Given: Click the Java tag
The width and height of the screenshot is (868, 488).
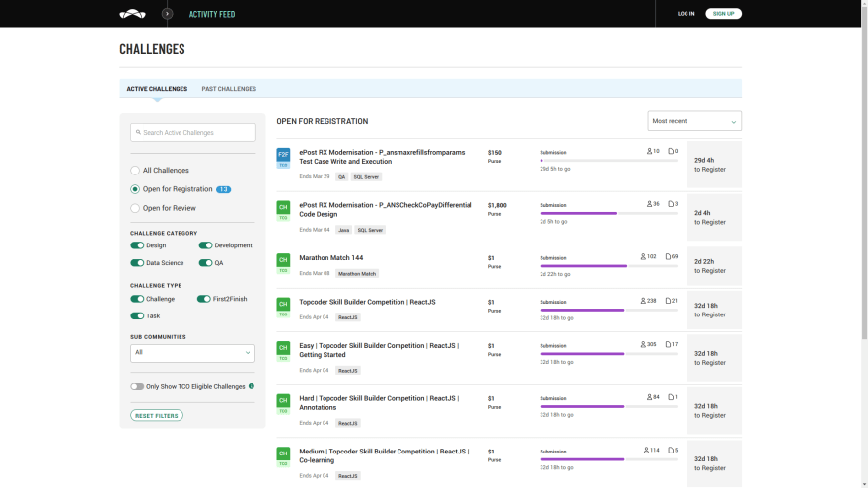Looking at the screenshot, I should coord(344,230).
